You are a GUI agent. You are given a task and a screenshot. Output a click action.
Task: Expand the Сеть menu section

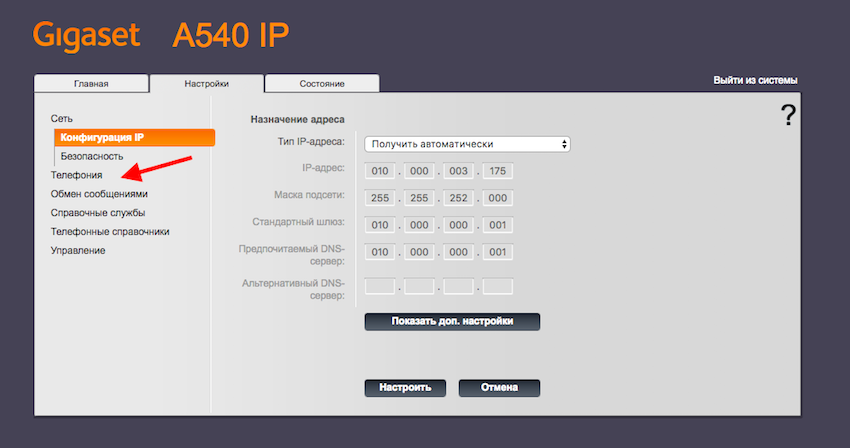pyautogui.click(x=62, y=119)
